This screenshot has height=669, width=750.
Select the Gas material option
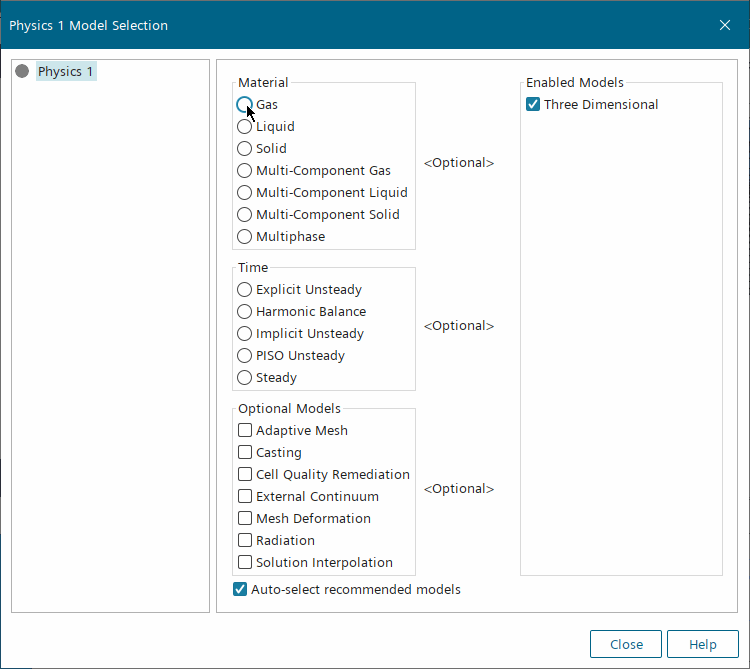click(245, 104)
